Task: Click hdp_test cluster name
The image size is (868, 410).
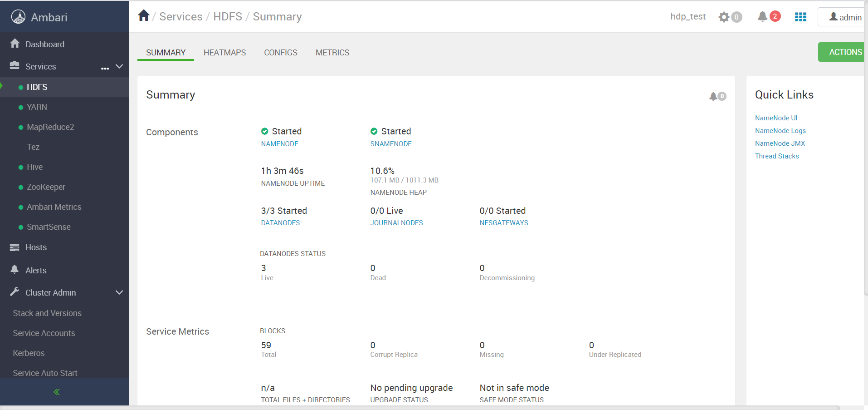Action: point(688,17)
